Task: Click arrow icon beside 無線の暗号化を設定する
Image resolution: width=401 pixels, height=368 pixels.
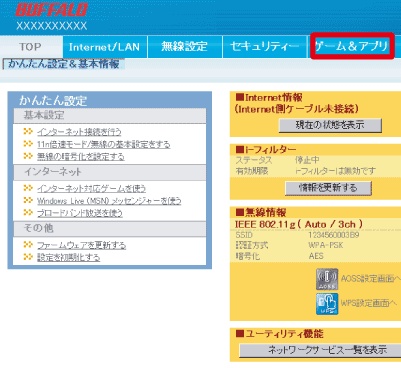Action: (x=28, y=156)
